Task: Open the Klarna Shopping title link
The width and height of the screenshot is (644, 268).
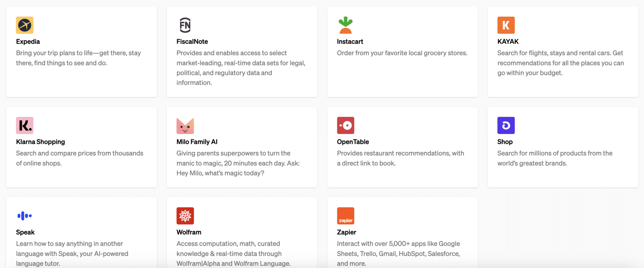Action: [40, 142]
